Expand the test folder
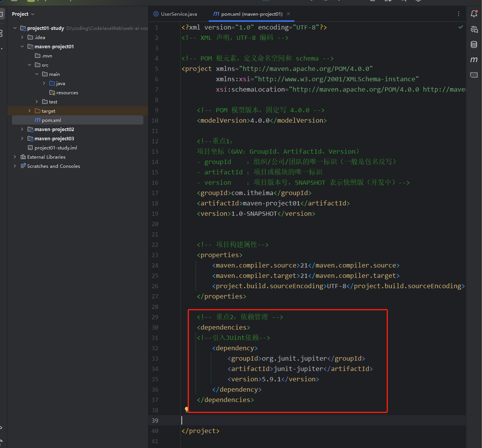Viewport: 482px width, 448px height. click(37, 102)
